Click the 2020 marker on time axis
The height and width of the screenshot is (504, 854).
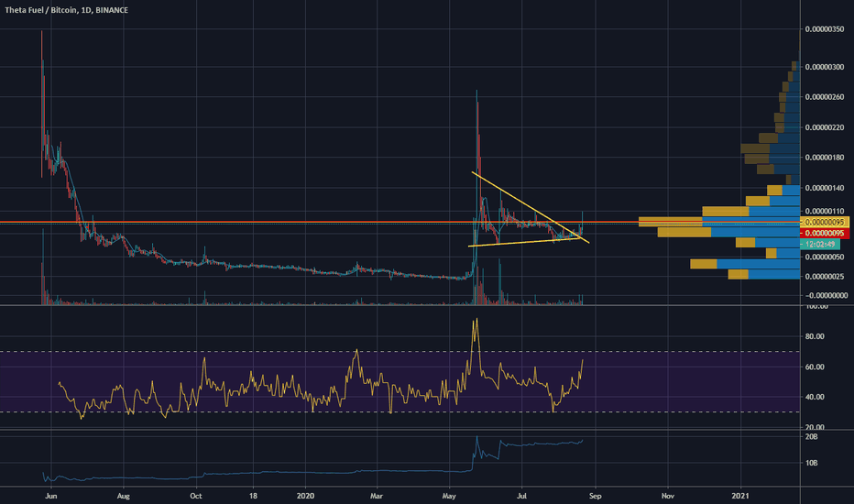(x=305, y=496)
